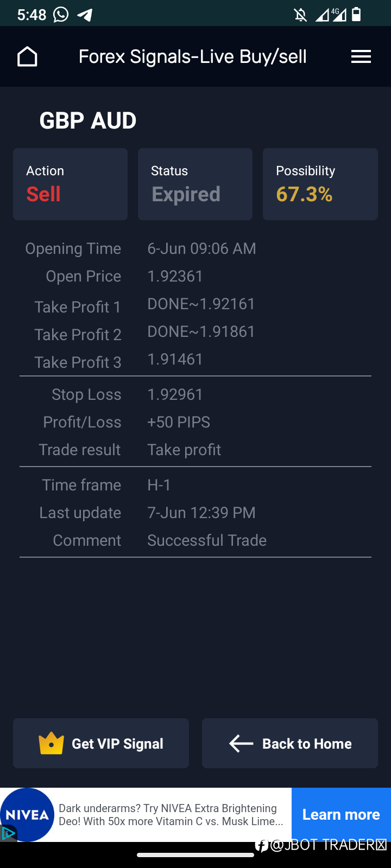
Task: Tap the 4G signal strength indicator
Action: (x=331, y=15)
